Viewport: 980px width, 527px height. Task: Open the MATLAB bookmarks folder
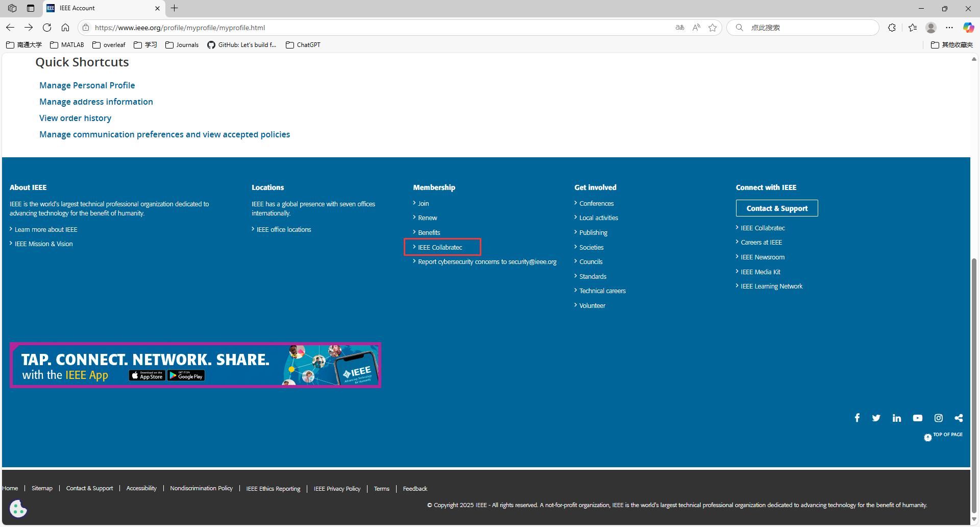coord(67,45)
